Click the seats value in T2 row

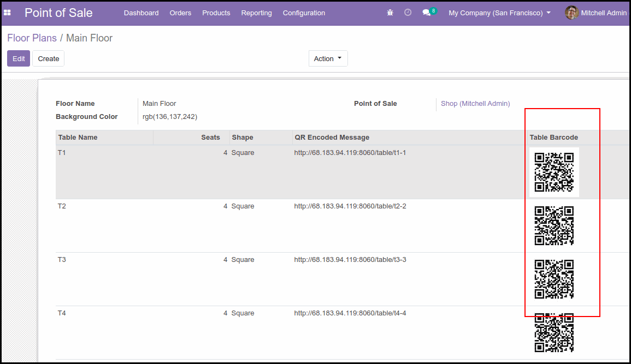tap(225, 206)
